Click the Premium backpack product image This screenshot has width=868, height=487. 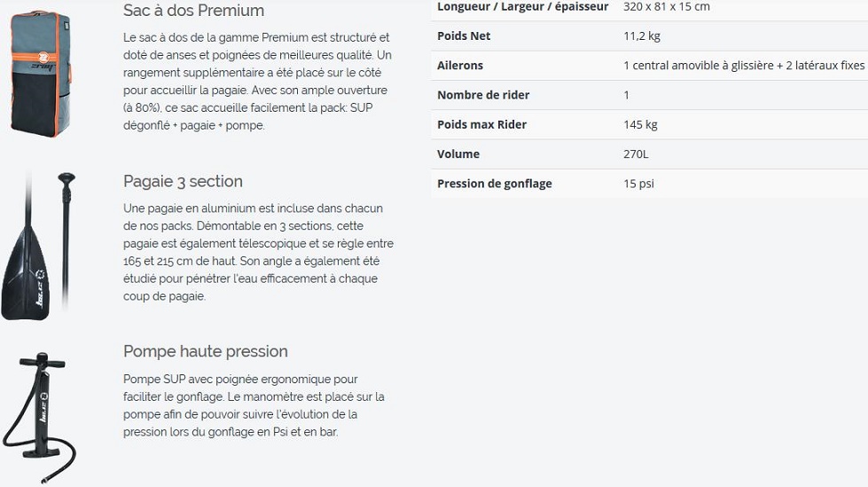[41, 74]
